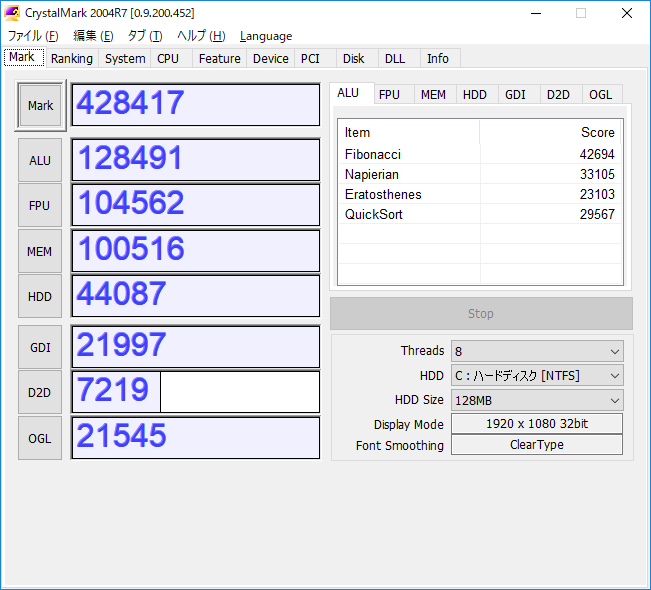Click the Score column header
Screen dimensions: 651x590
click(x=550, y=132)
